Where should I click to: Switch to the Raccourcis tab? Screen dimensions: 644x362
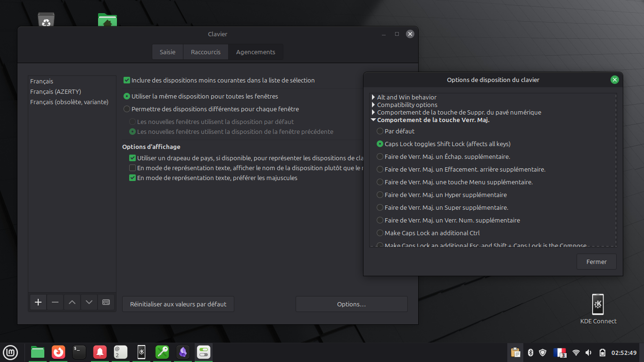tap(206, 52)
